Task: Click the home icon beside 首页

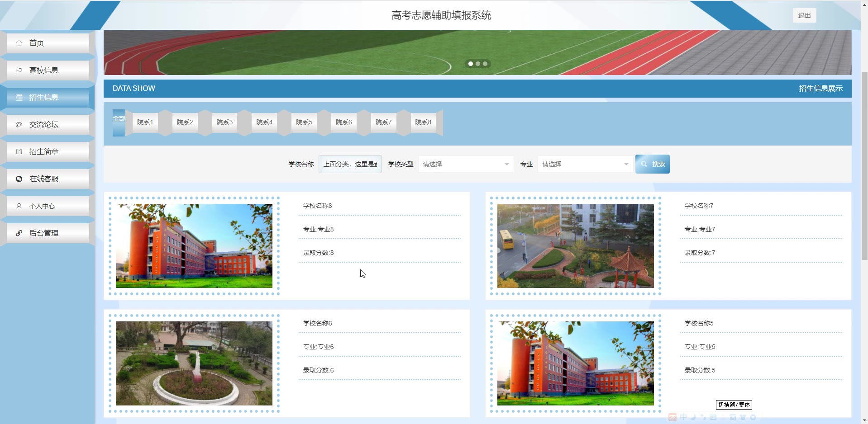Action: coord(19,43)
